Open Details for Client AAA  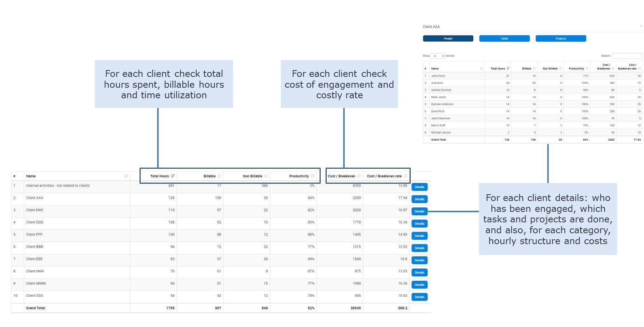pyautogui.click(x=419, y=199)
